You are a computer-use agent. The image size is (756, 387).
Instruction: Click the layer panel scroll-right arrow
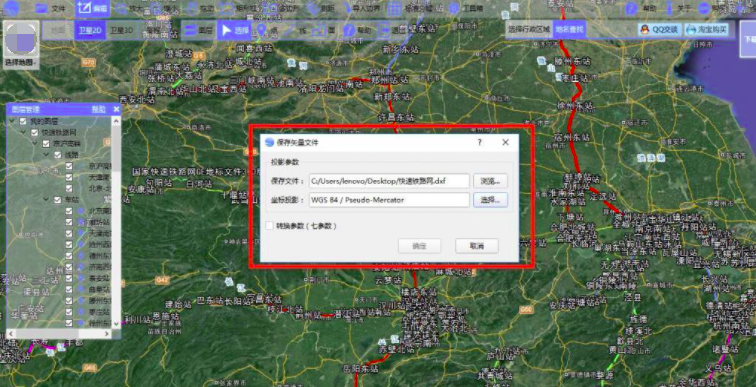pos(107,334)
